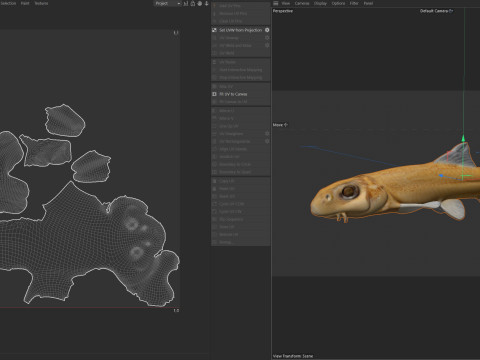Open the Textures menu
Screen dimensions: 480x360
click(x=41, y=3)
